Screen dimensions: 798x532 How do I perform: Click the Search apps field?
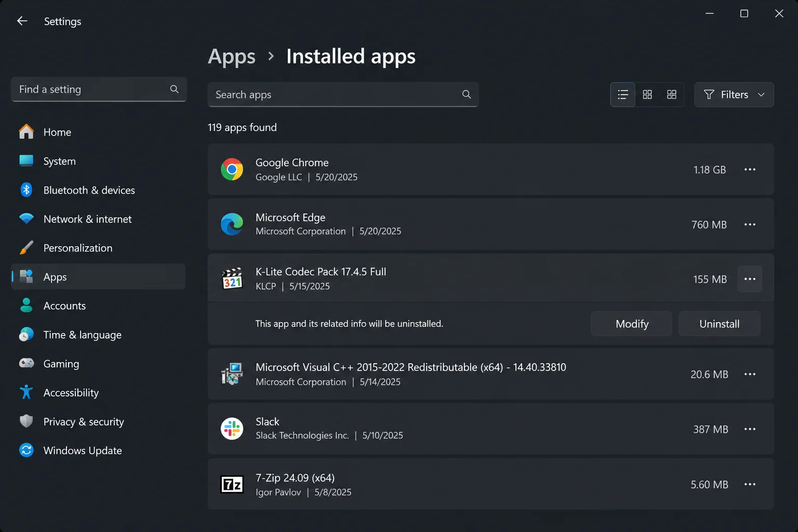[343, 95]
